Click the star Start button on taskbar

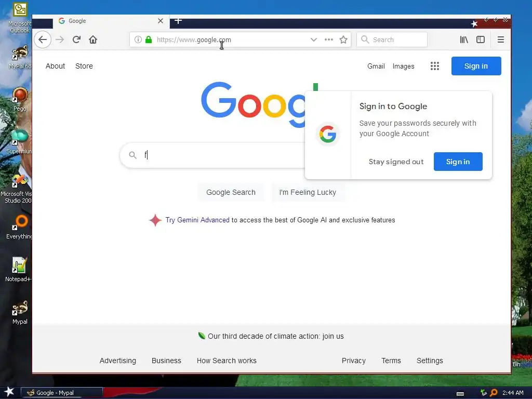pos(9,392)
